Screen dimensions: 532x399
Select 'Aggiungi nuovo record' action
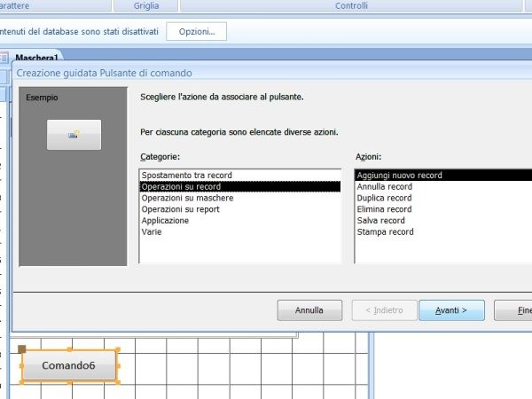[x=399, y=176]
